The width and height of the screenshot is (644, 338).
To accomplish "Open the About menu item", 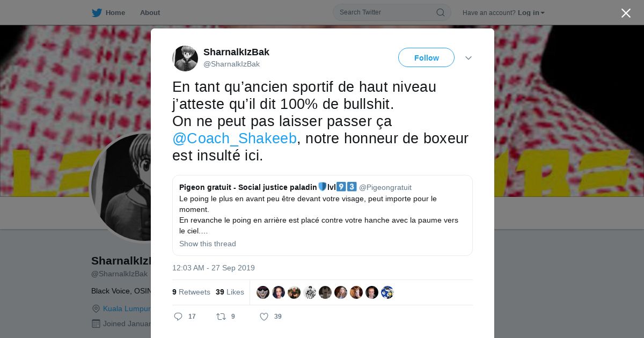I will click(150, 12).
